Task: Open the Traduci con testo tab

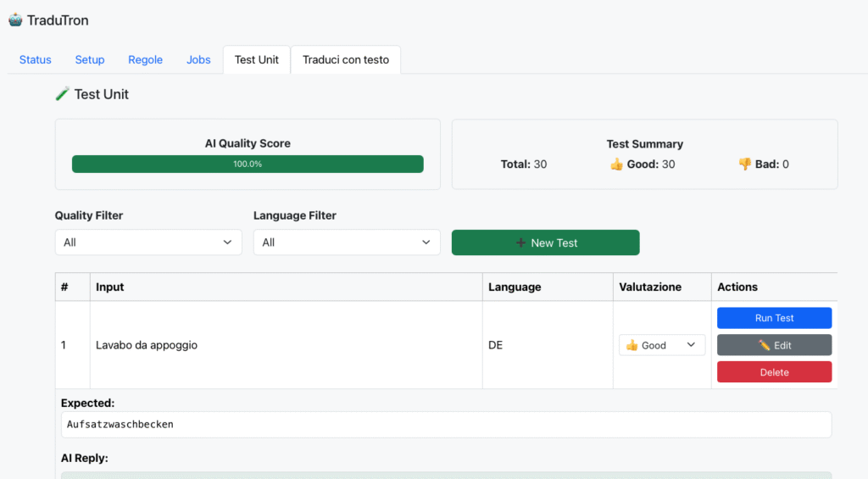Action: pyautogui.click(x=346, y=59)
